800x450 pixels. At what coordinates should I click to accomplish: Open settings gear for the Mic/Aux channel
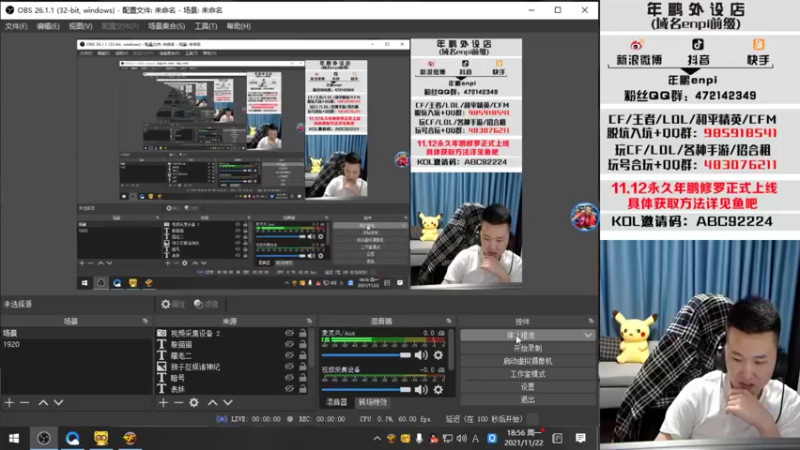click(x=438, y=355)
